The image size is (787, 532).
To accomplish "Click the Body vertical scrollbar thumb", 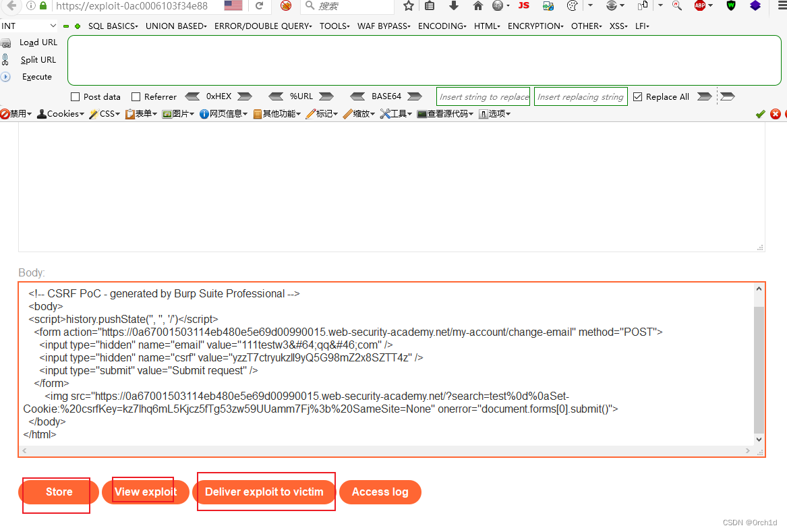I will pos(759,369).
